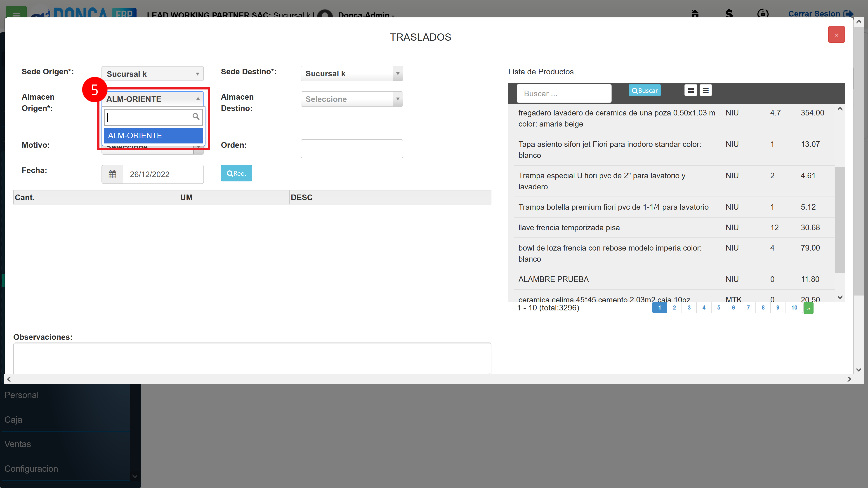Click the magnifier in dropdown search
Screen dimensions: 868x488
tap(196, 117)
